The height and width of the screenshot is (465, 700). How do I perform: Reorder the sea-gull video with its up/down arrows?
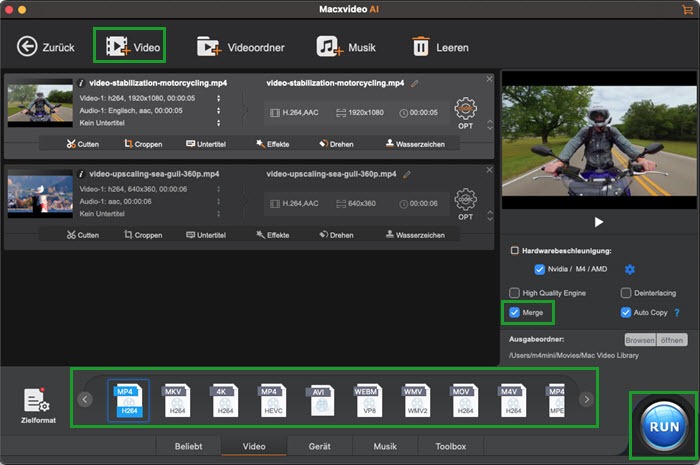(490, 216)
